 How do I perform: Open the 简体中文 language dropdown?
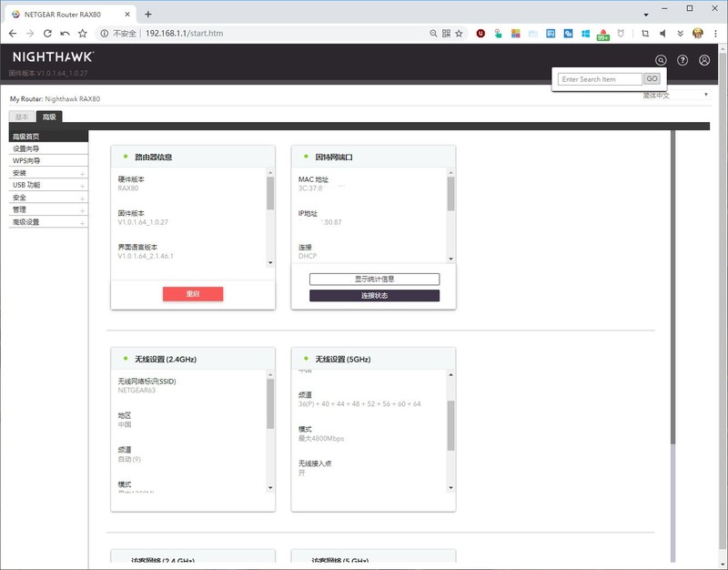(x=676, y=96)
